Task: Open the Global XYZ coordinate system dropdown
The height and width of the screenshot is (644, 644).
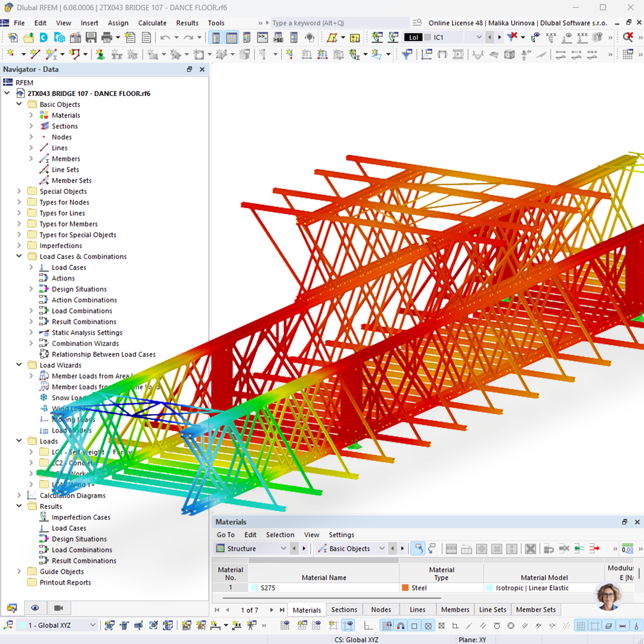Action: [x=93, y=625]
